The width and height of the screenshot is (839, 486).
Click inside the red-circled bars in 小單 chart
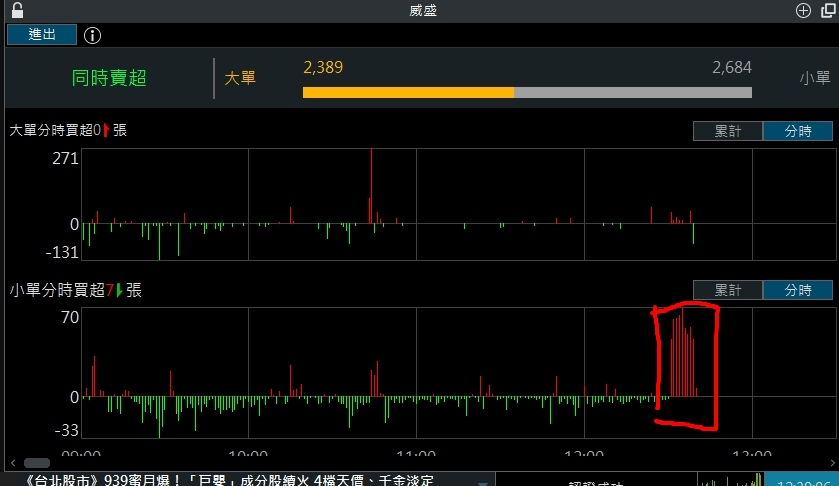(x=682, y=360)
